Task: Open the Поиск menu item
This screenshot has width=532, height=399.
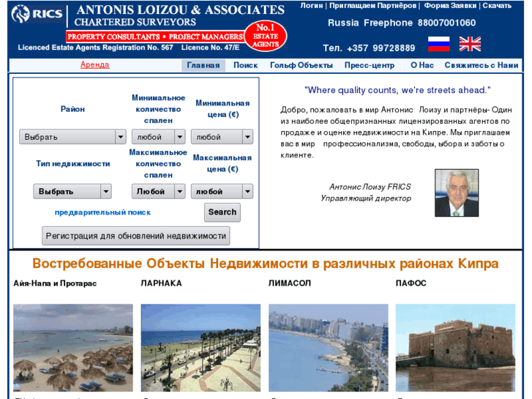Action: coord(246,65)
